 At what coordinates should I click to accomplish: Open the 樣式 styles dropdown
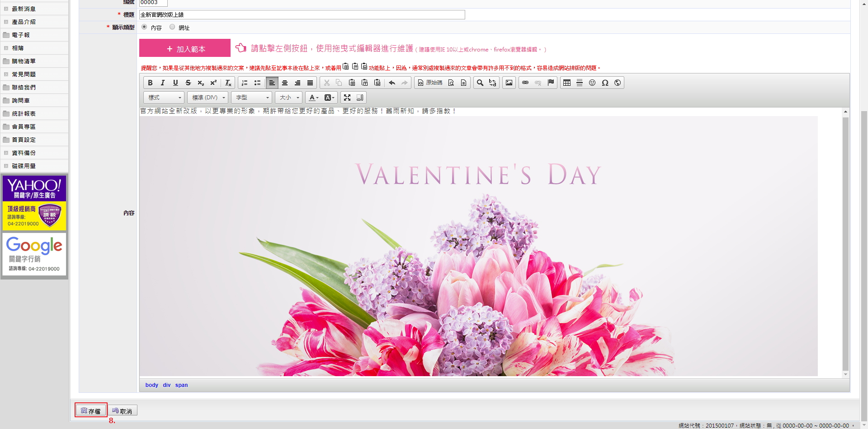point(165,98)
